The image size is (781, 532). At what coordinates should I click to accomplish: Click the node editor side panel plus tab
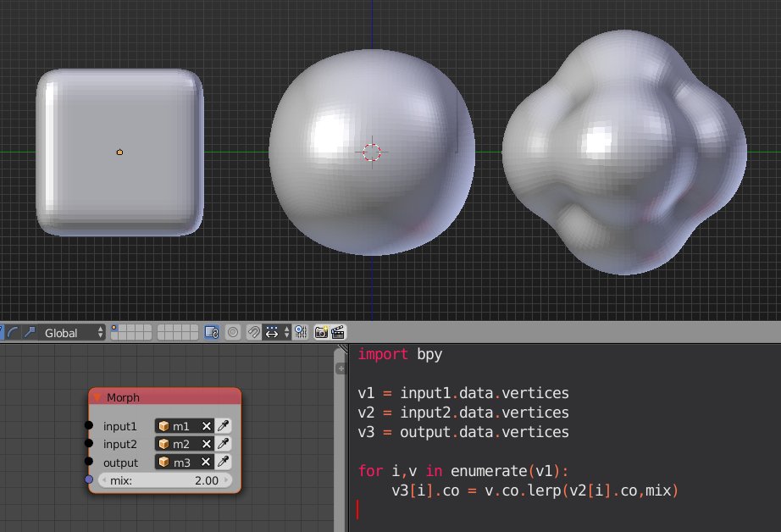coord(341,369)
